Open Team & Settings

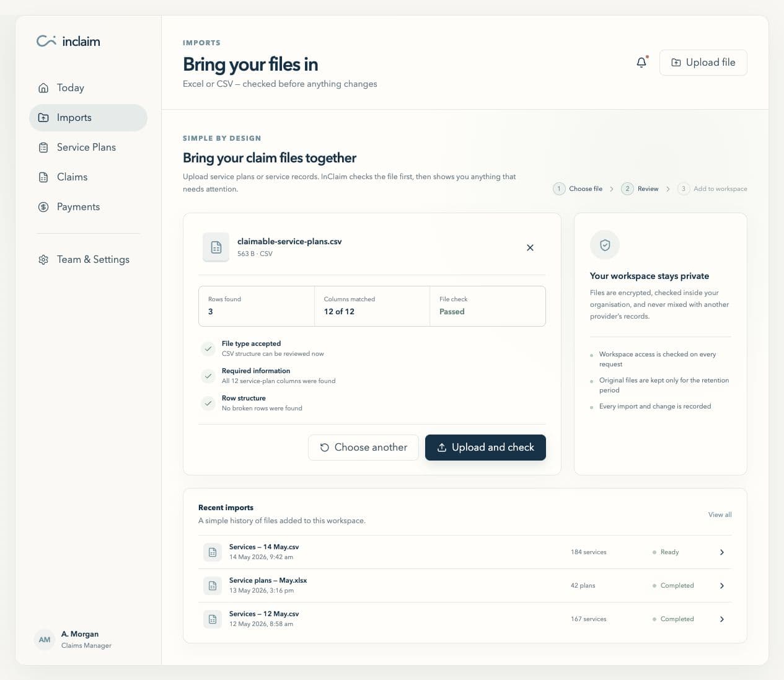pyautogui.click(x=88, y=259)
